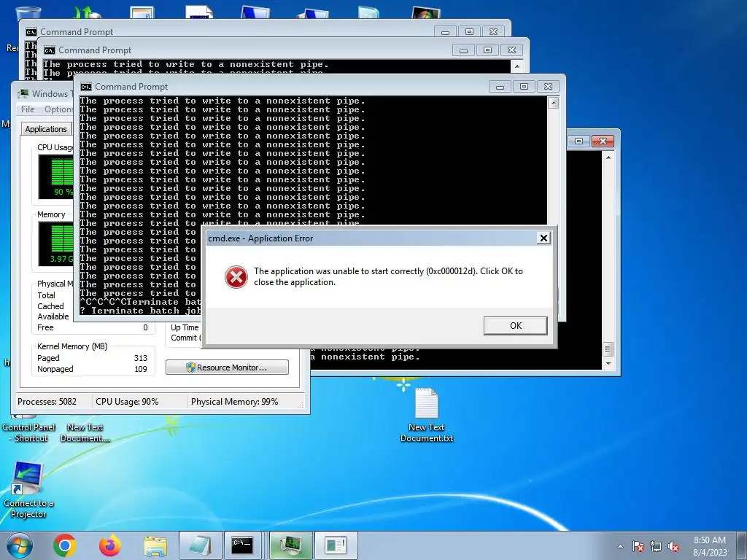Minimize the second Command Prompt window
Image resolution: width=747 pixels, height=560 pixels.
pos(463,50)
